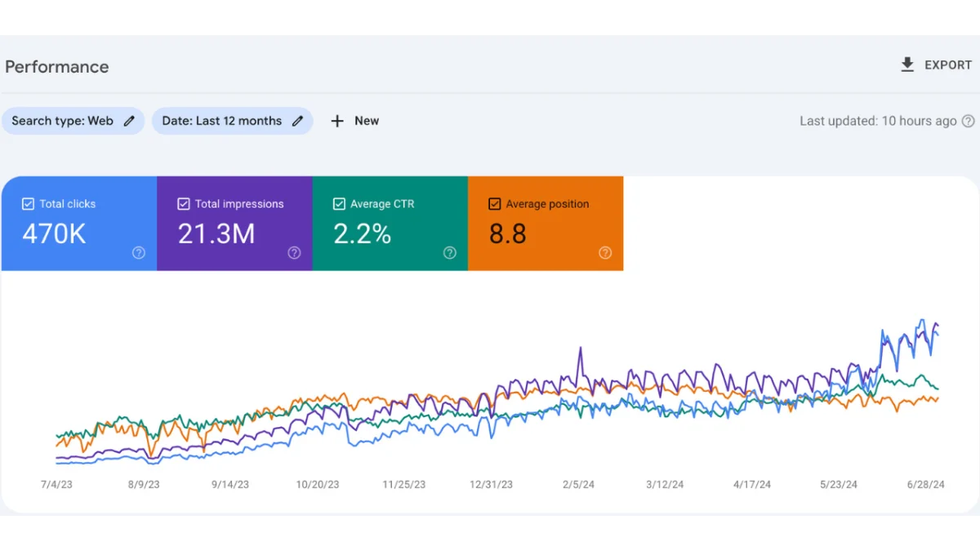Open help icon beside Last updated

(968, 121)
